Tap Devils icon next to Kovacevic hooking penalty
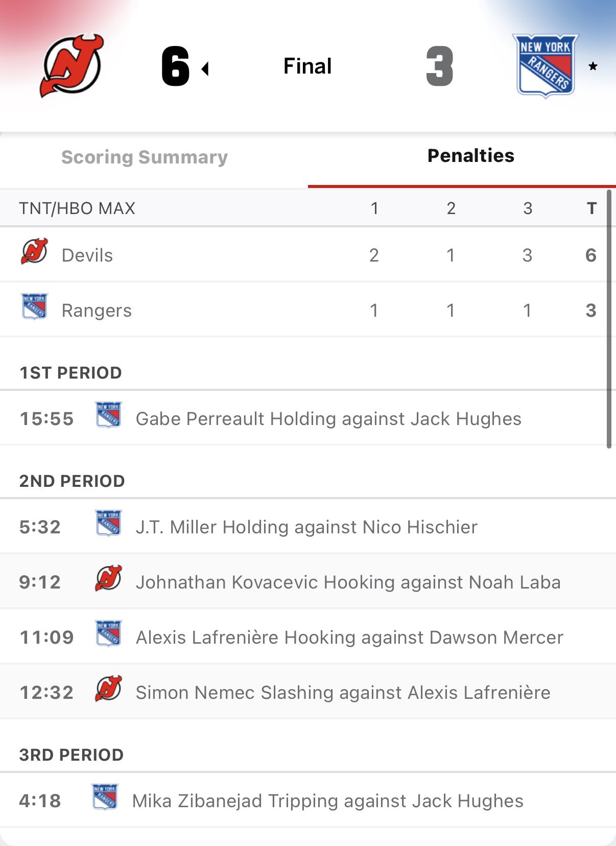The image size is (616, 846). 108,578
